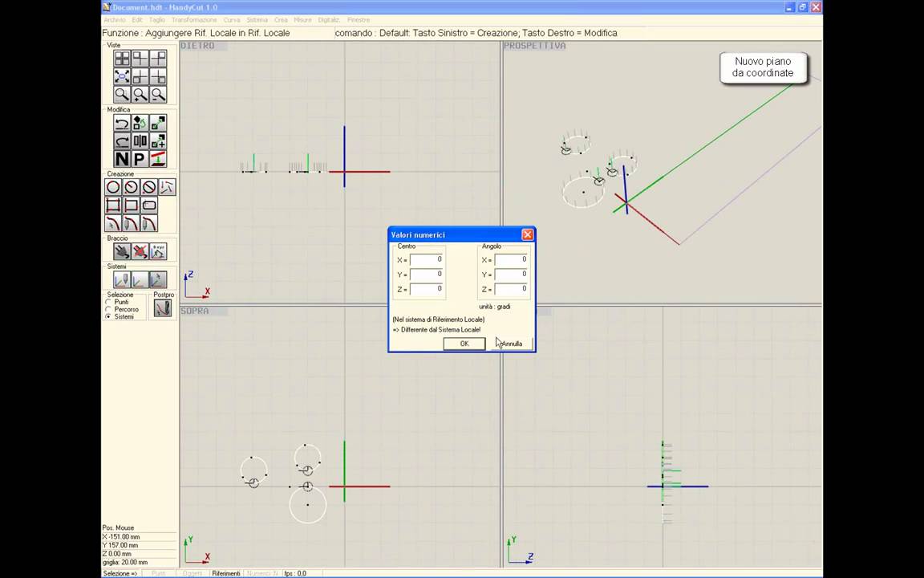Click the zoom extents (fit all) icon
924x578 pixels.
[122, 76]
